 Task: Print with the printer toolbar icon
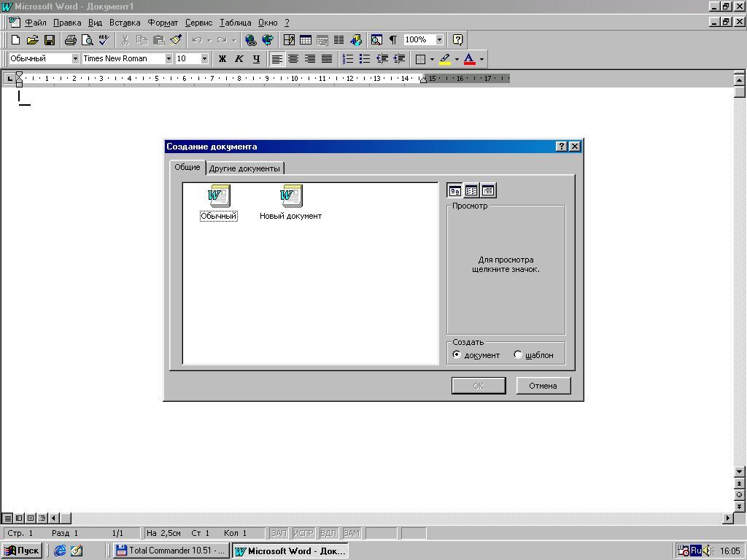pyautogui.click(x=71, y=40)
